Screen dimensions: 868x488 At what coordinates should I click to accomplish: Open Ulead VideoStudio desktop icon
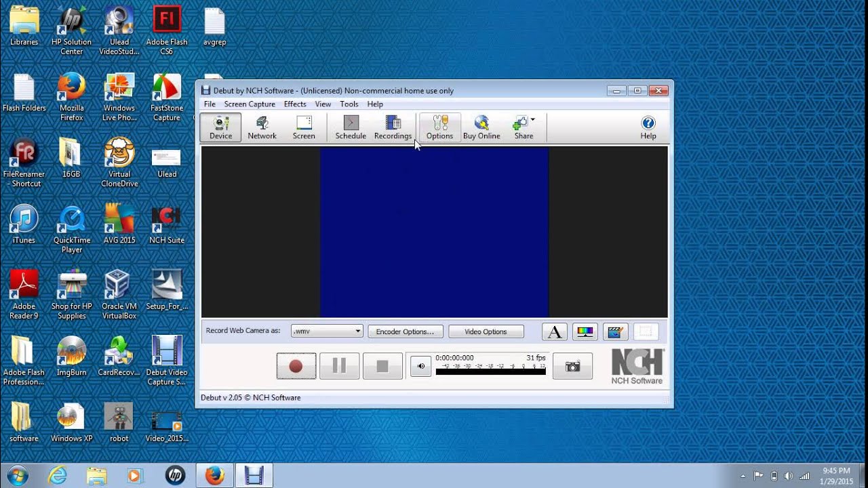point(119,31)
